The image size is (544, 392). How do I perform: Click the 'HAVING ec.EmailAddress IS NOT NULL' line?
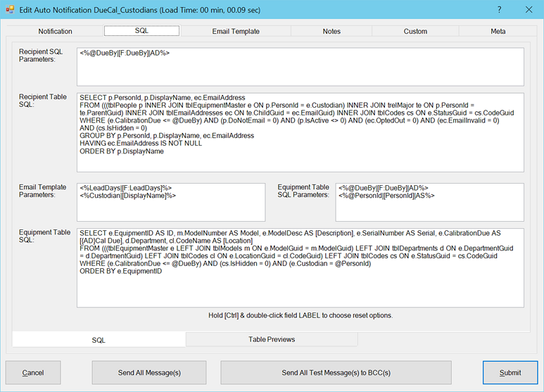point(141,144)
